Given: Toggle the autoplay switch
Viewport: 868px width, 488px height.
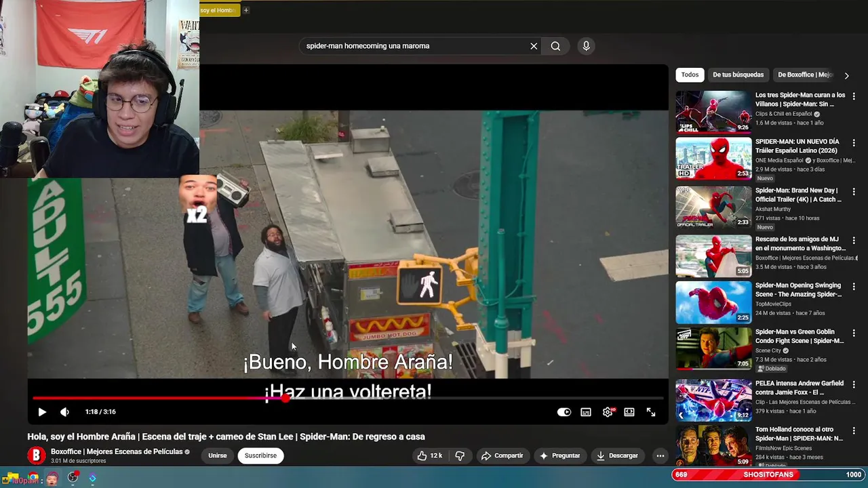Looking at the screenshot, I should pyautogui.click(x=564, y=412).
